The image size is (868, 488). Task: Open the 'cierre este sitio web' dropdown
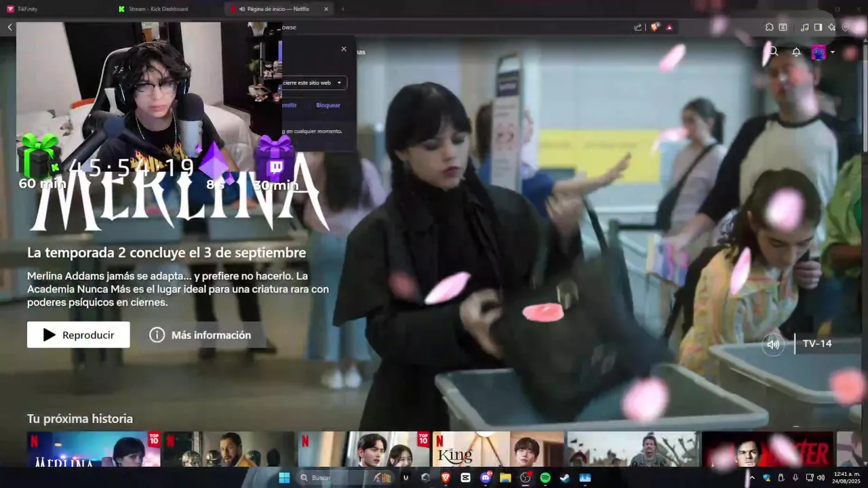coord(314,83)
